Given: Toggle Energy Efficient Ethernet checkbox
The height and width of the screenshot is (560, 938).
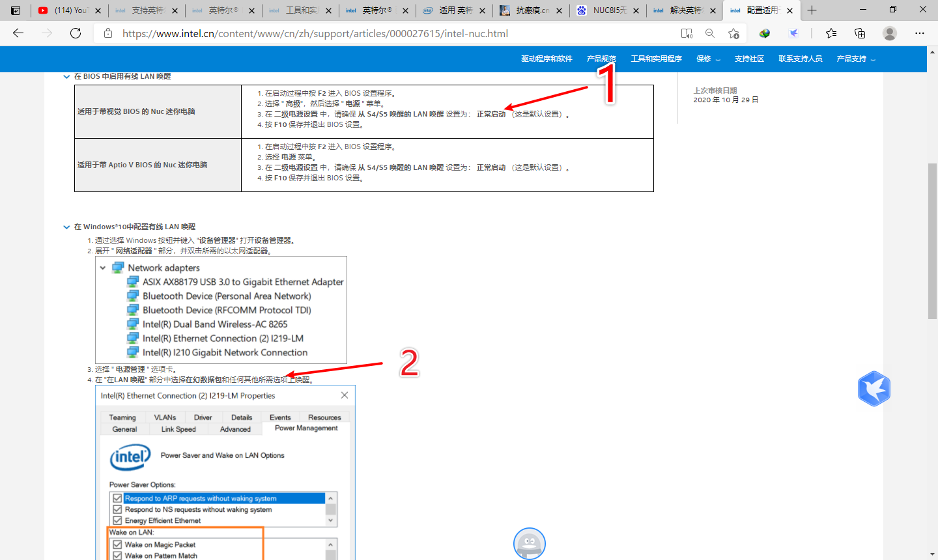Looking at the screenshot, I should click(117, 520).
